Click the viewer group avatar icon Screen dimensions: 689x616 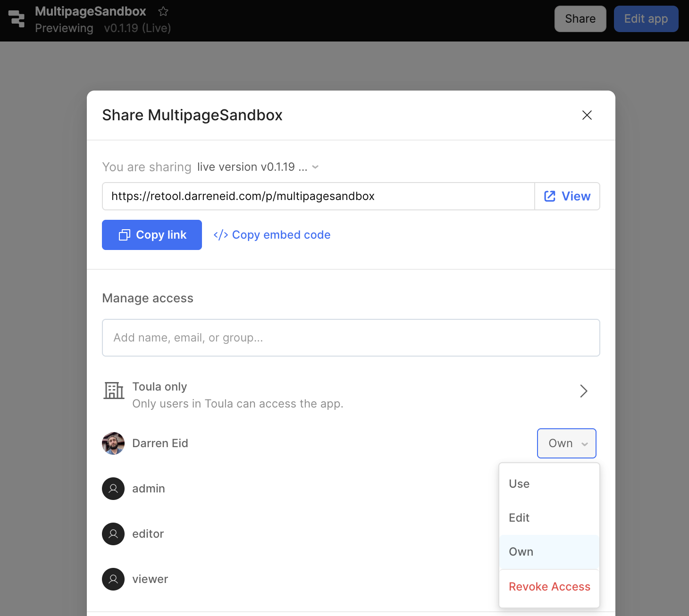pyautogui.click(x=113, y=579)
